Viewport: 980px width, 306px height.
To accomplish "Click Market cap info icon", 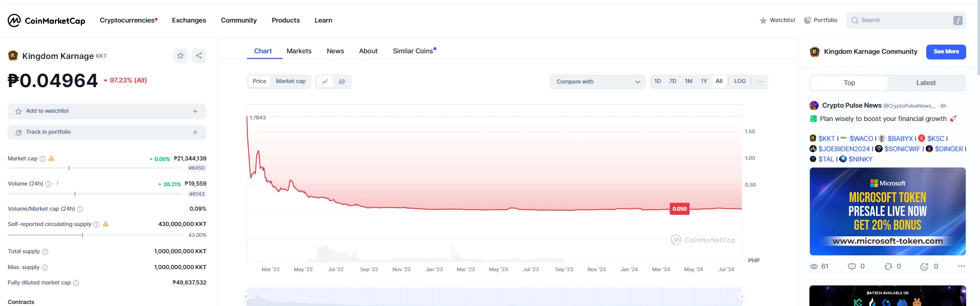I will [43, 159].
